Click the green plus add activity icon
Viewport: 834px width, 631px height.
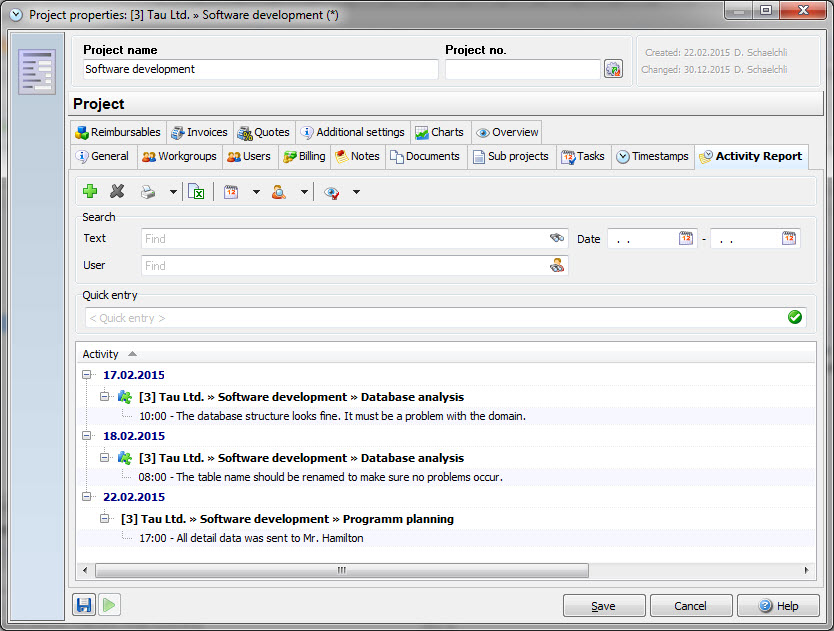coord(90,191)
